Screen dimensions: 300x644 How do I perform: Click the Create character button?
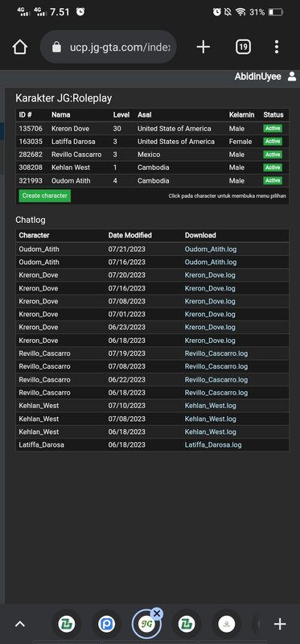pos(45,196)
